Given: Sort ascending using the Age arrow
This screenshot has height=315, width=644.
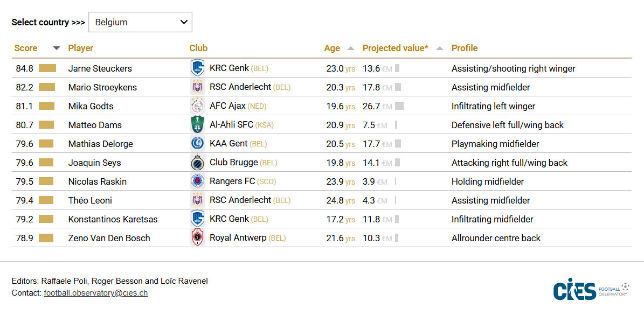Looking at the screenshot, I should pos(351,48).
